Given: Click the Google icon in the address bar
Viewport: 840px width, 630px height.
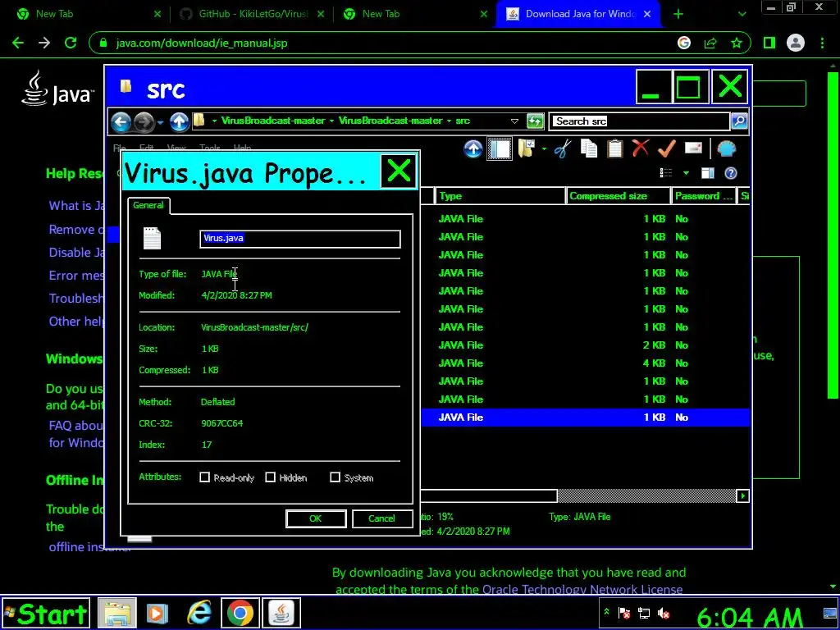Looking at the screenshot, I should [x=684, y=43].
